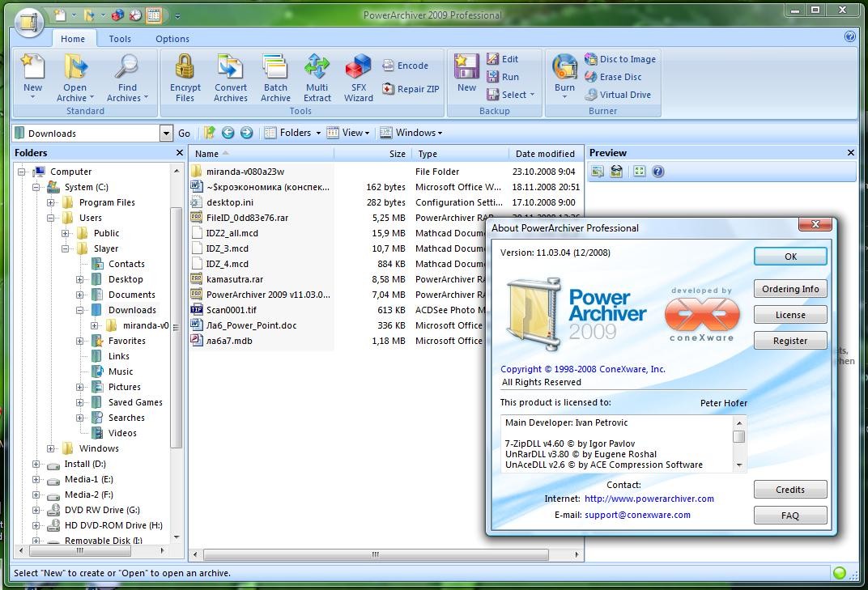Close the Folders pane
The image size is (868, 590).
180,153
